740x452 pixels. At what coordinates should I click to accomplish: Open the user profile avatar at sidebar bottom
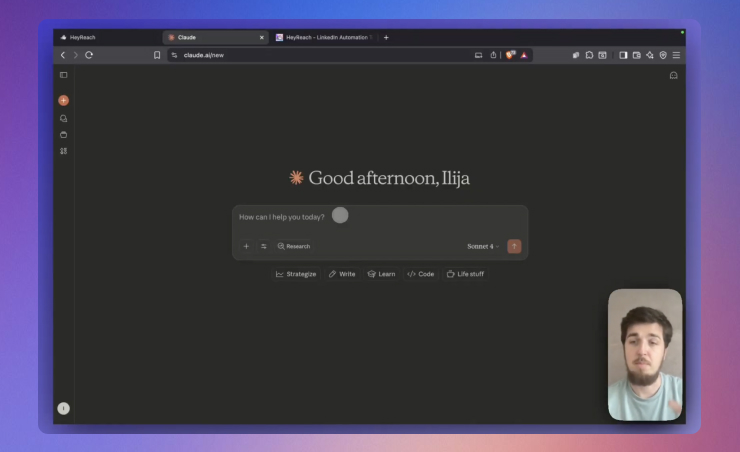click(63, 408)
